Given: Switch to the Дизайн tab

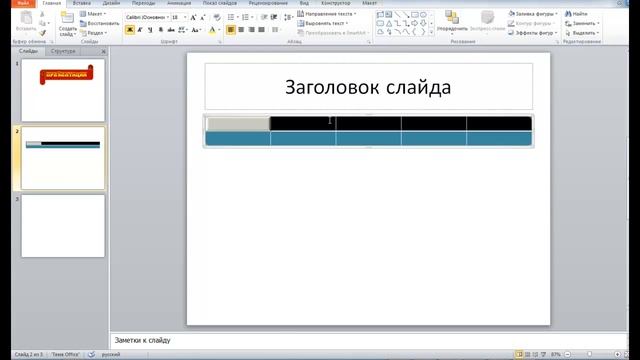Looking at the screenshot, I should coord(111,3).
